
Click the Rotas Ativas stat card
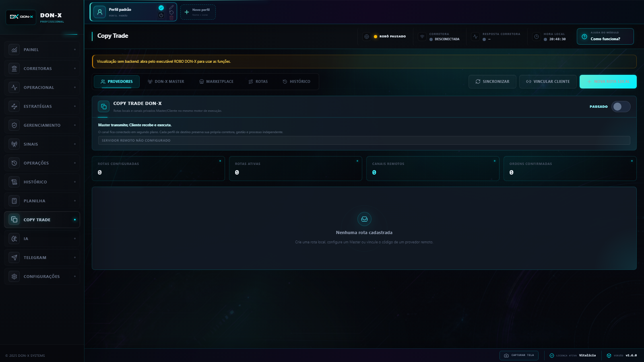pos(295,169)
